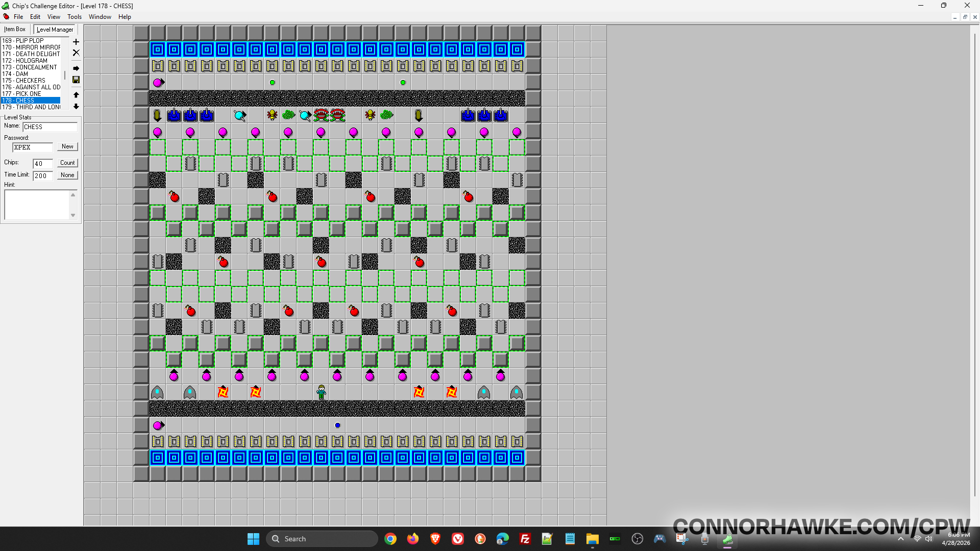The height and width of the screenshot is (551, 980).
Task: Select level 175 - CHECKERS
Action: click(31, 81)
